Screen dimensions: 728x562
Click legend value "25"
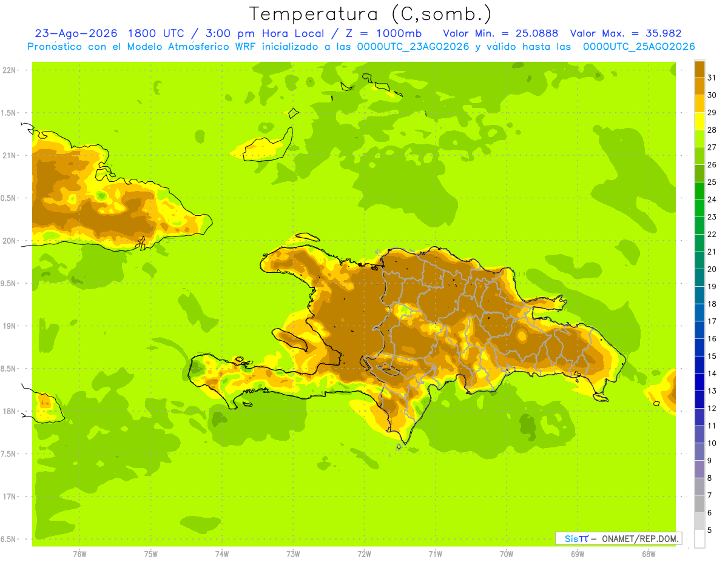coord(712,182)
